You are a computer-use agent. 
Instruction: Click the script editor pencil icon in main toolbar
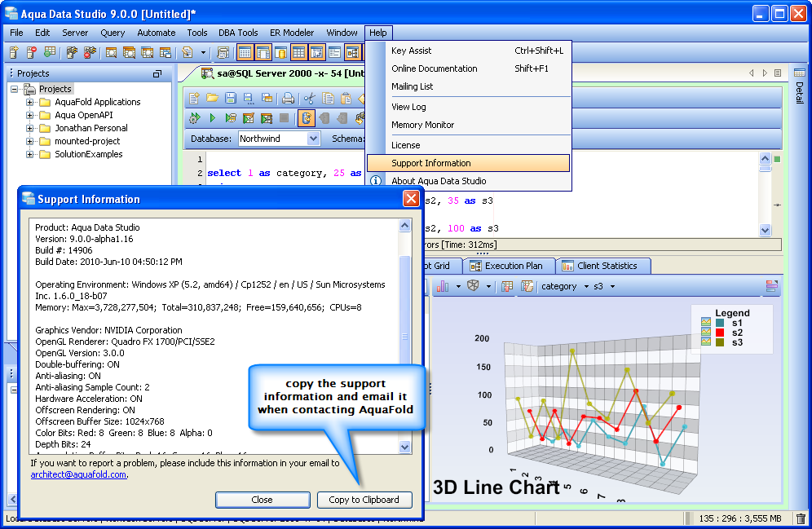pos(188,52)
